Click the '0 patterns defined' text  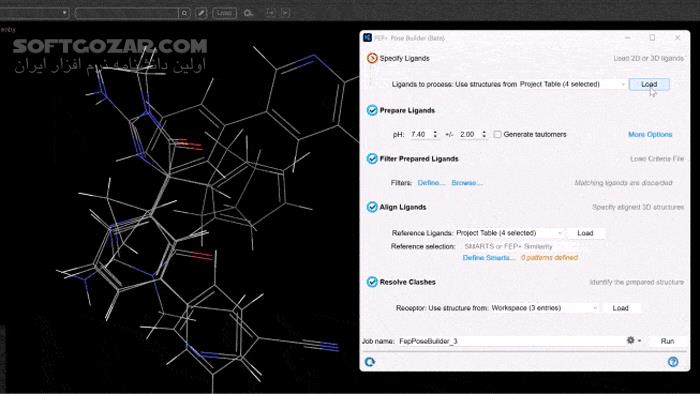550,258
